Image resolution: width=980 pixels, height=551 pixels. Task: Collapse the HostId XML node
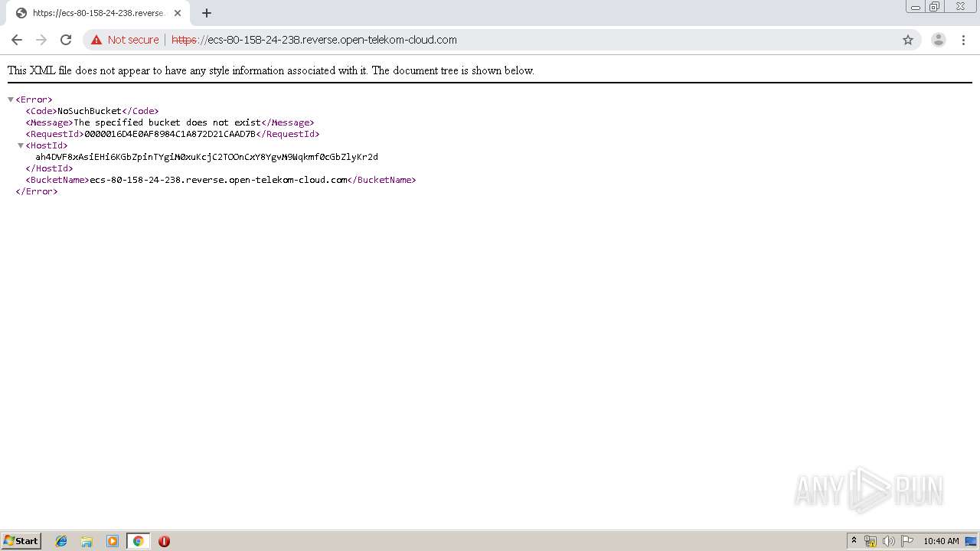21,145
